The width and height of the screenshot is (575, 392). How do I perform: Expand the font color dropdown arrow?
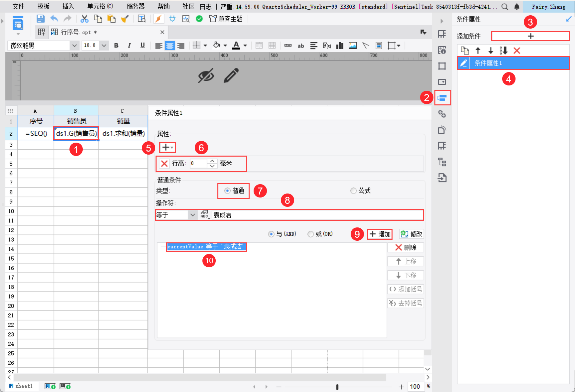click(x=245, y=46)
